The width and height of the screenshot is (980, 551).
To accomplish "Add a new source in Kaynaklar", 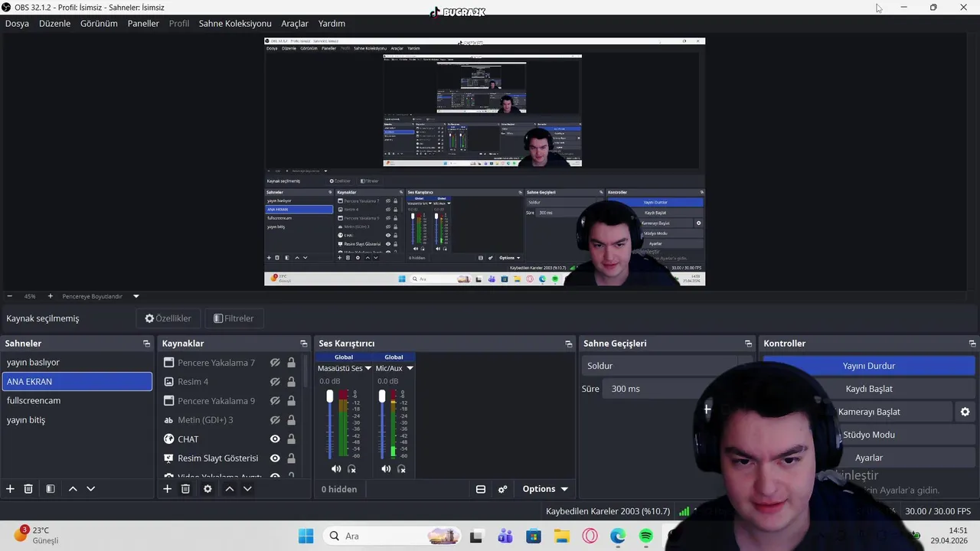I will point(167,489).
